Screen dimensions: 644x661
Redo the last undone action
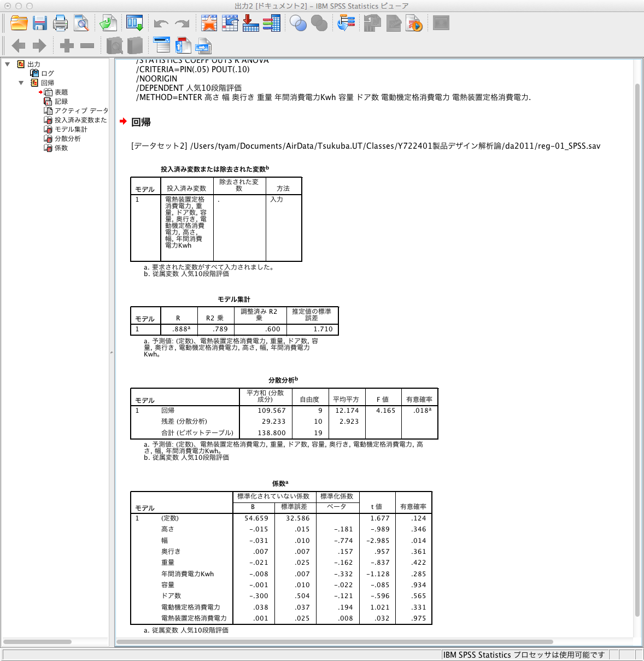coord(182,24)
